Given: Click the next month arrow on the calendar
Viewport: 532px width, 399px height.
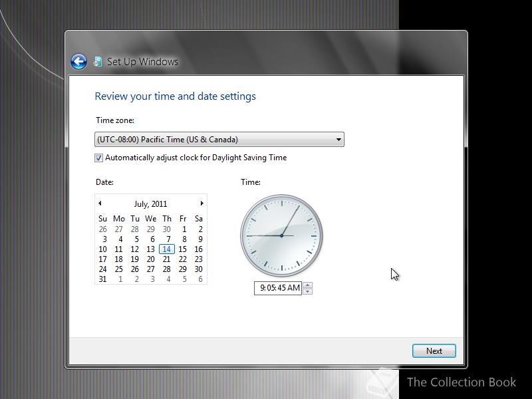Looking at the screenshot, I should (202, 203).
